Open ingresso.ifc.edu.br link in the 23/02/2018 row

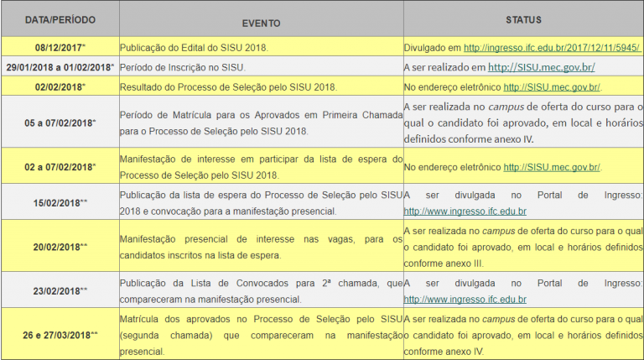click(465, 299)
